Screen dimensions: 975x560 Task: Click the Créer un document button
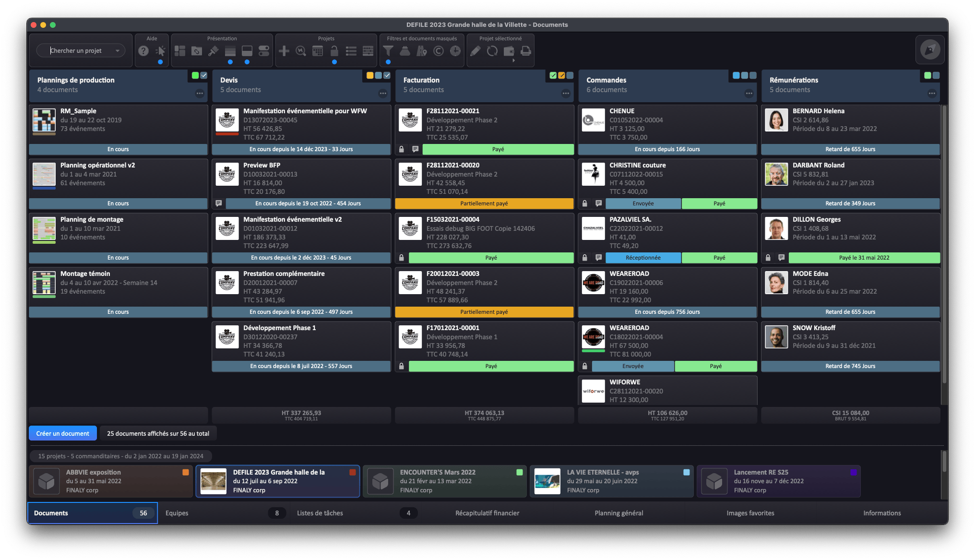[x=63, y=433]
